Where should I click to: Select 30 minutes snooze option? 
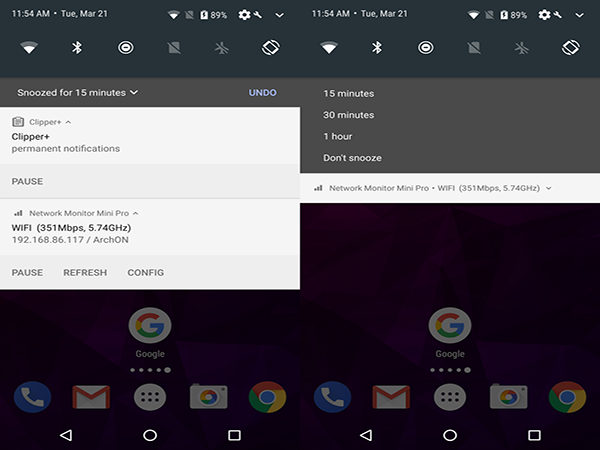[x=349, y=115]
